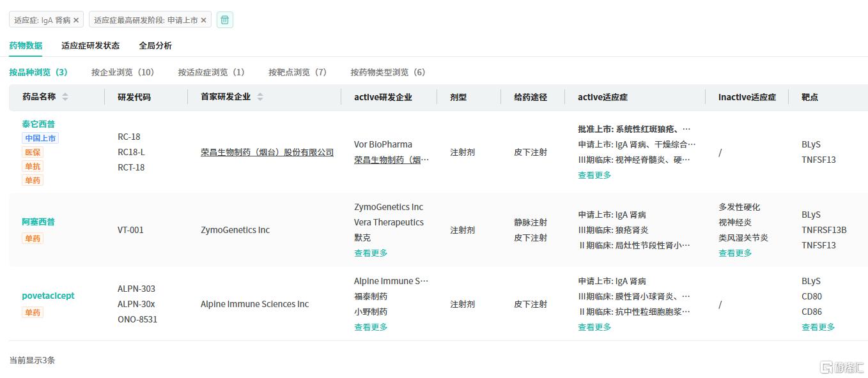Select code ONO-8531 text
This screenshot has width=868, height=378.
(137, 319)
